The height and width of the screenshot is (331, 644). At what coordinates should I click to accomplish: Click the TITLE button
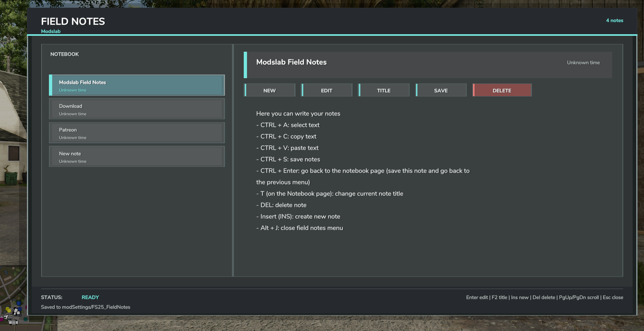point(384,90)
